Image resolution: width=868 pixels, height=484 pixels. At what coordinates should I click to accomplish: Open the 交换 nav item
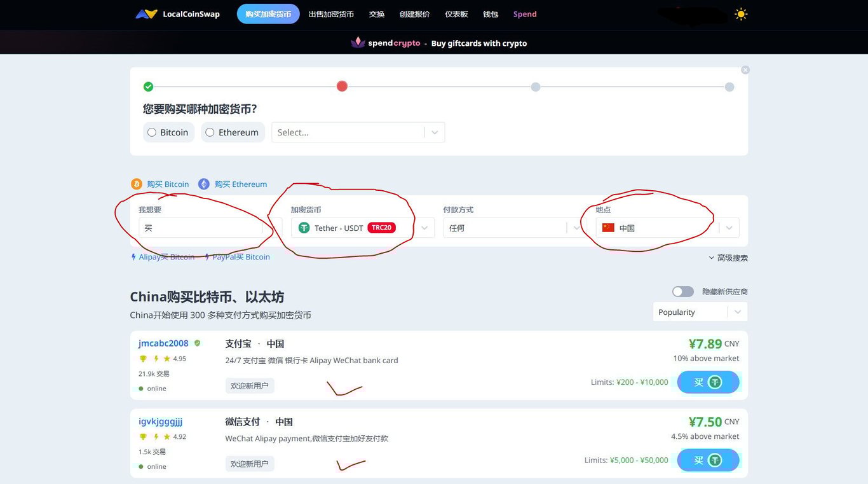point(377,14)
